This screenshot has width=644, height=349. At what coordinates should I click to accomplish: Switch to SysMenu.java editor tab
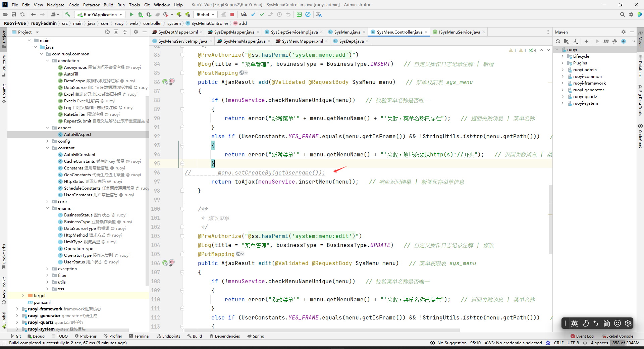[347, 32]
